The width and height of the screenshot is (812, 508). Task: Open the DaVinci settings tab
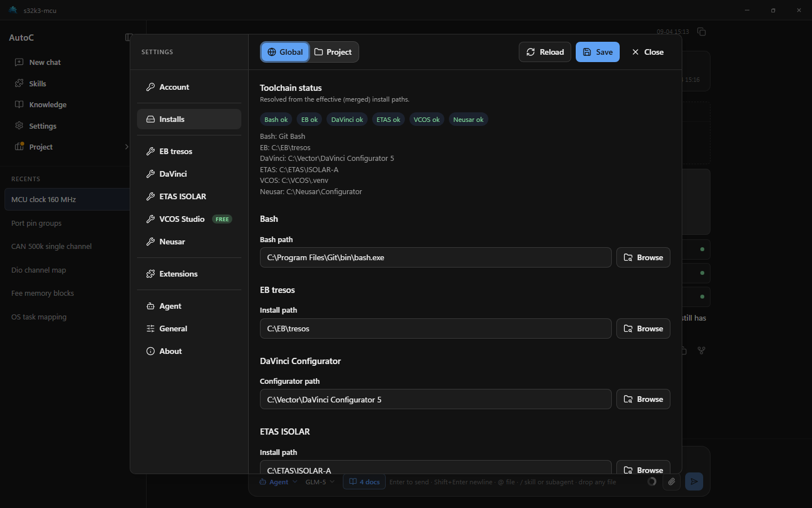pyautogui.click(x=189, y=174)
